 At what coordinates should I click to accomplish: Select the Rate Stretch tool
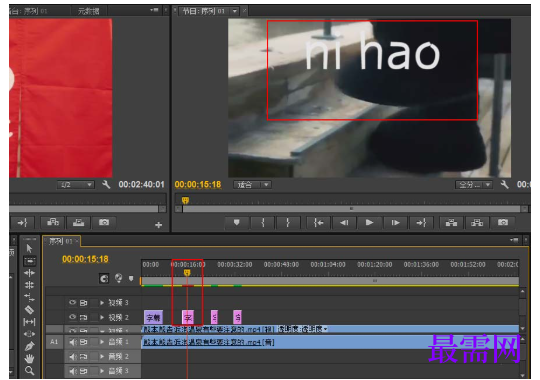click(29, 297)
